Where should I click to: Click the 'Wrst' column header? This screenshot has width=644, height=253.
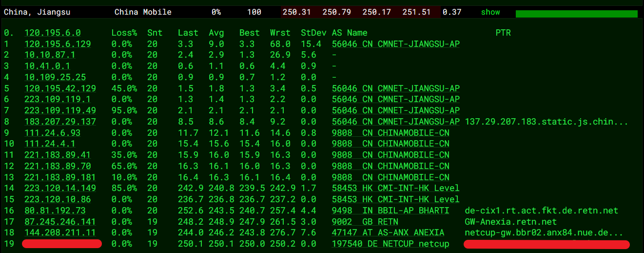[280, 33]
